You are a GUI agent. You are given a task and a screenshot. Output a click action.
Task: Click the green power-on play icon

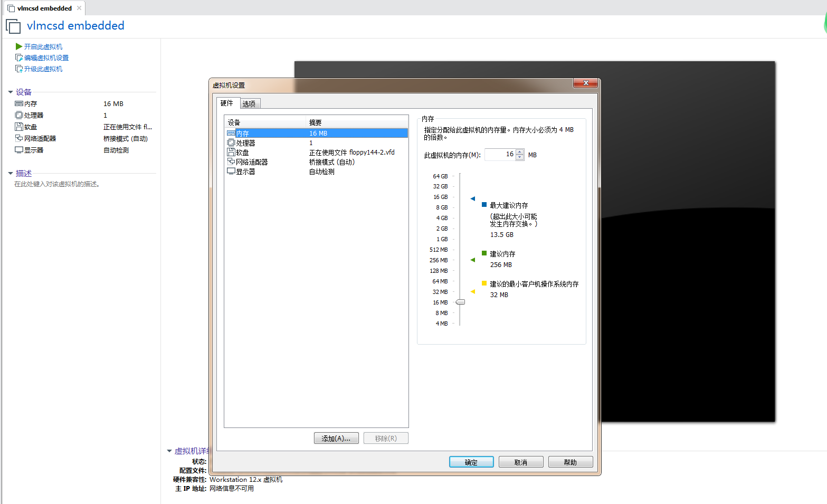tap(19, 46)
